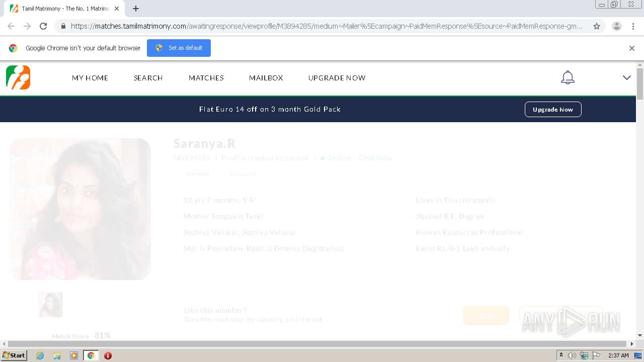Click the Match Score 81% text

(82, 335)
